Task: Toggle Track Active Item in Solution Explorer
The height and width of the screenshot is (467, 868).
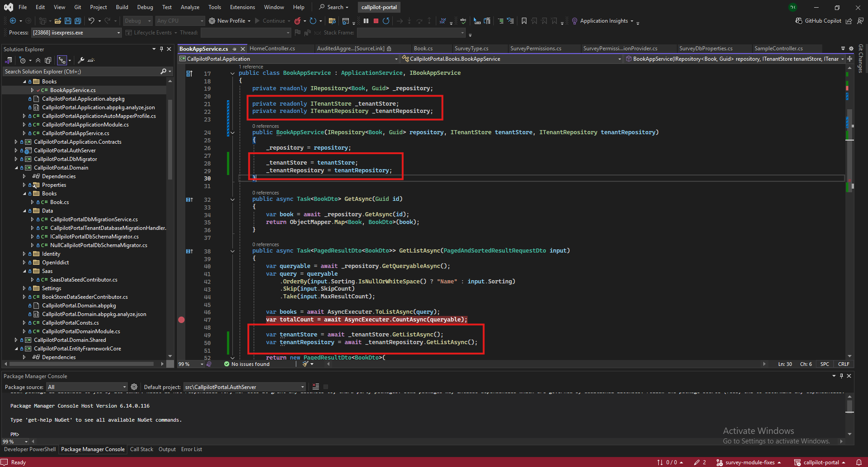Action: point(62,60)
